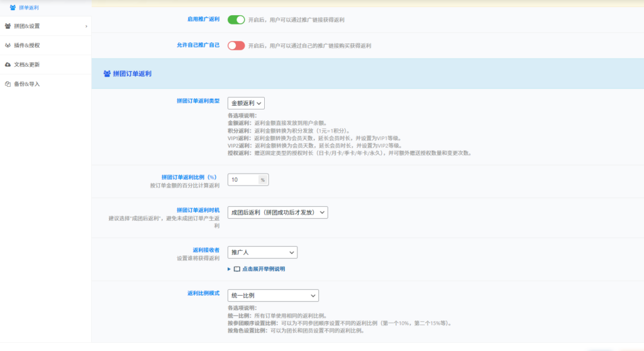Click the 返利接收者 label

[x=206, y=250]
